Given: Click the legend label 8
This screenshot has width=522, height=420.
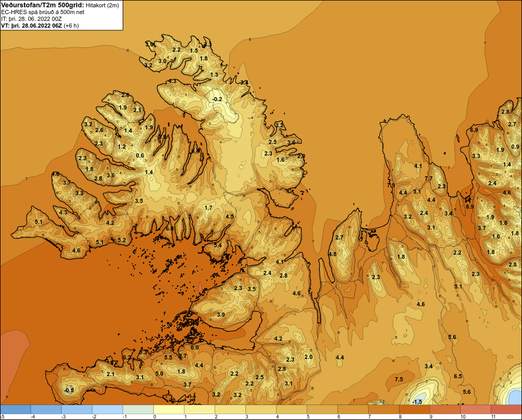Looking at the screenshot, I should click(400, 417).
